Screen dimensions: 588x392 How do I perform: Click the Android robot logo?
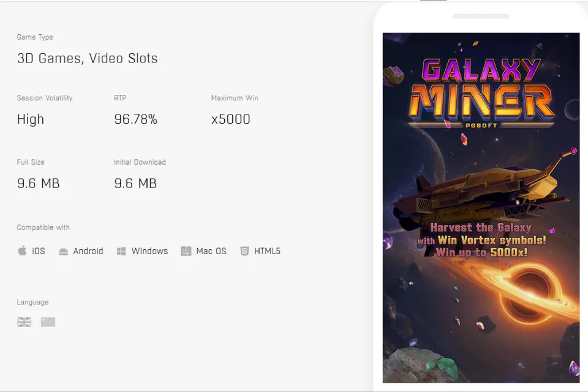click(x=63, y=251)
